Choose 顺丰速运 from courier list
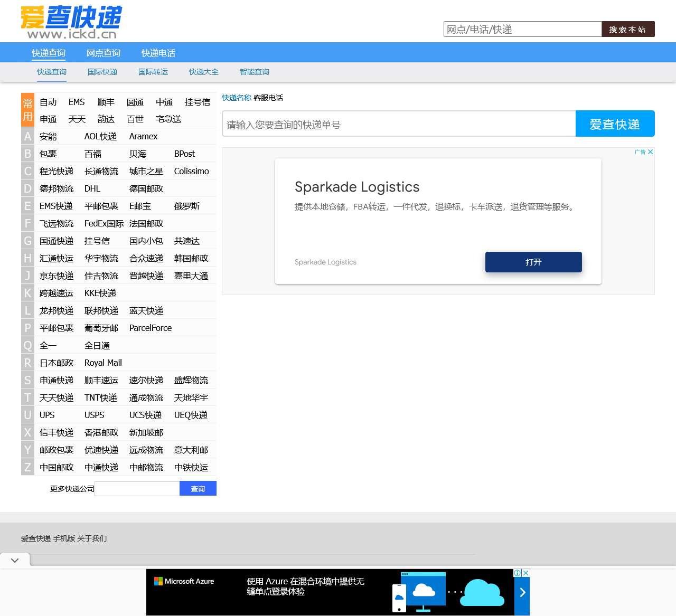The height and width of the screenshot is (616, 676). pos(101,381)
